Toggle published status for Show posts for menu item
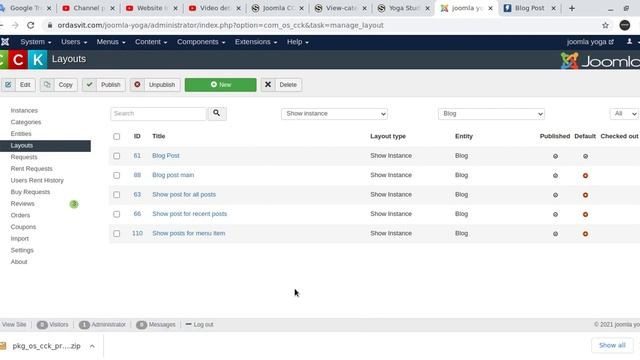The image size is (640, 360). (555, 234)
